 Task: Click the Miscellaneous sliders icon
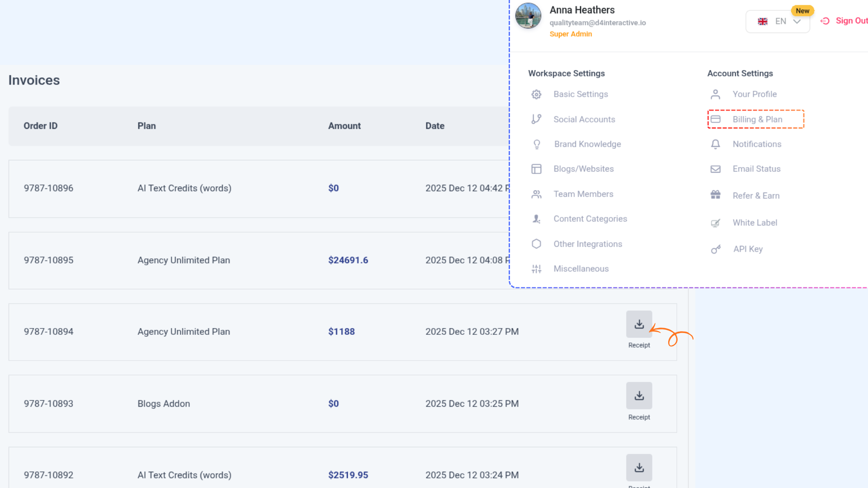536,269
